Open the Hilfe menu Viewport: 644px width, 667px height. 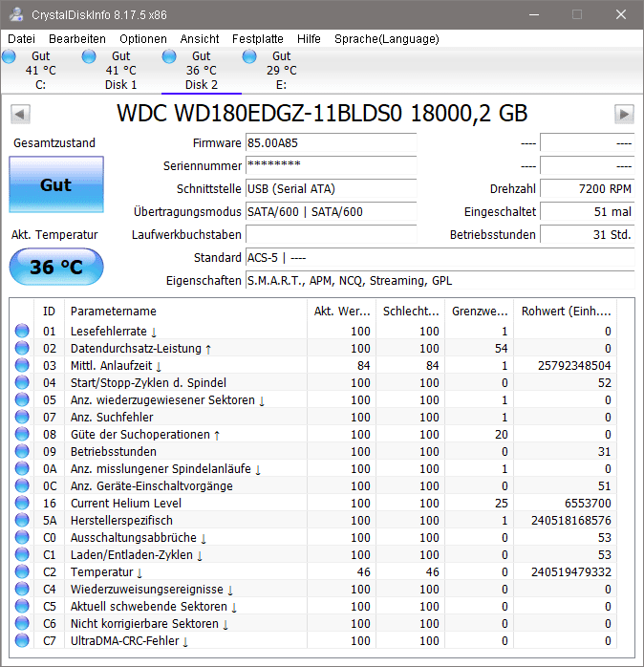[x=309, y=39]
